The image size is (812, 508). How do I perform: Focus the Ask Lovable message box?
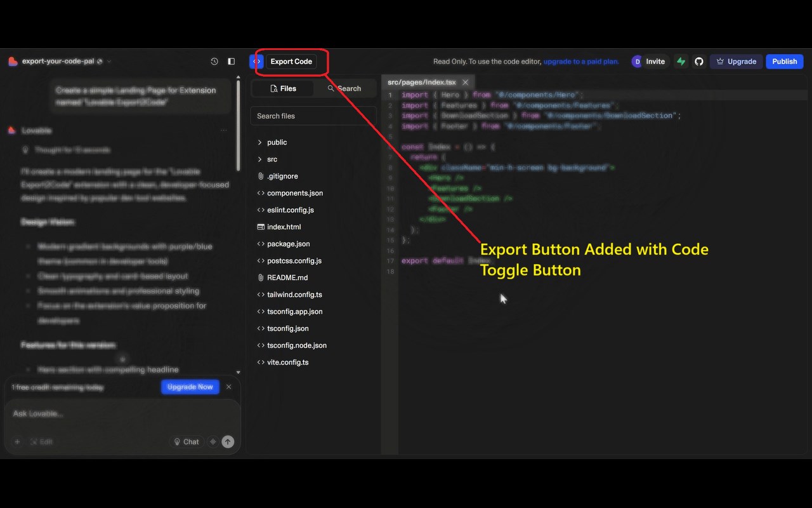pos(122,414)
